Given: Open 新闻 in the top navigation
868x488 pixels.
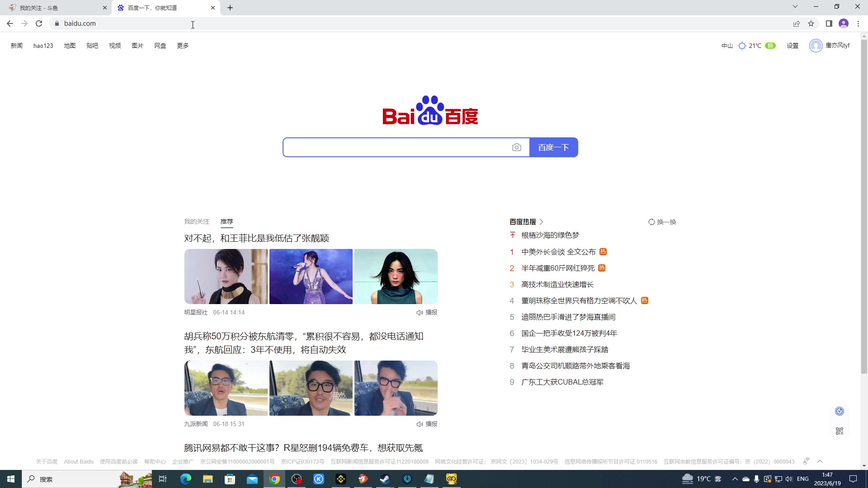Looking at the screenshot, I should click(17, 46).
